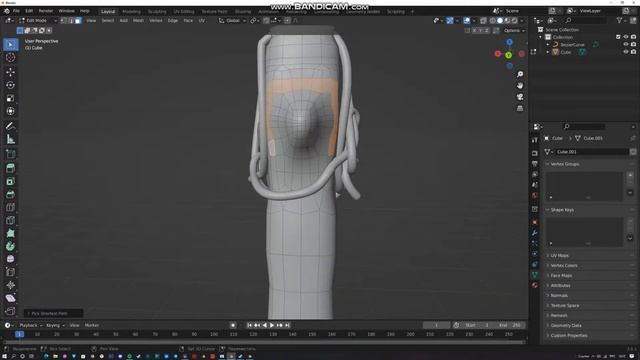The height and width of the screenshot is (360, 640).
Task: Open the Vertex menu in viewport header
Action: coord(156,20)
